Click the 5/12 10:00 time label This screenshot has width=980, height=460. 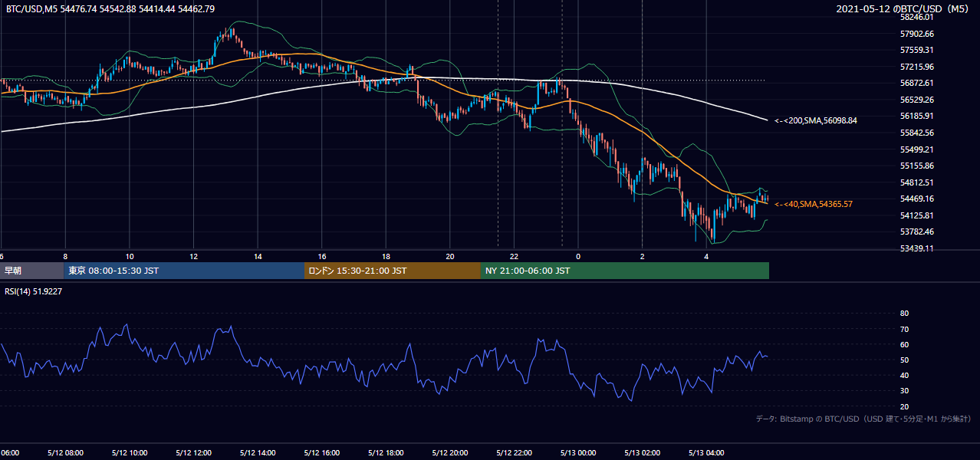point(130,452)
